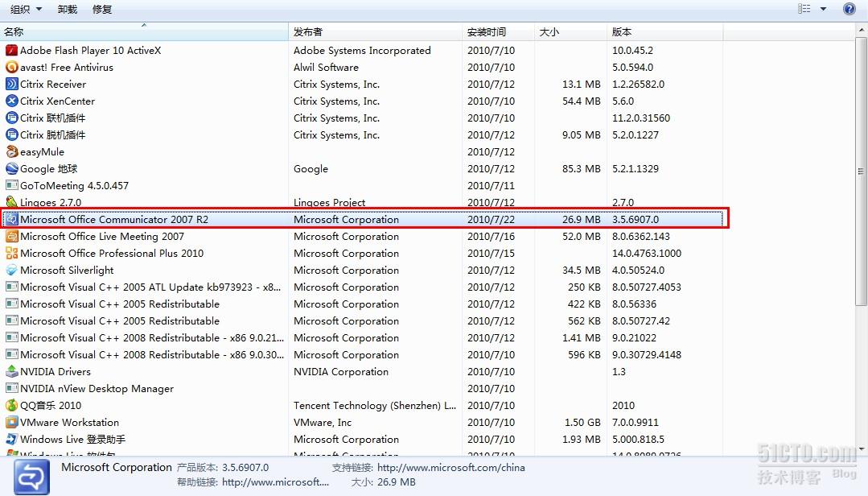
Task: Click the Citrix XenCenter icon
Action: point(11,101)
